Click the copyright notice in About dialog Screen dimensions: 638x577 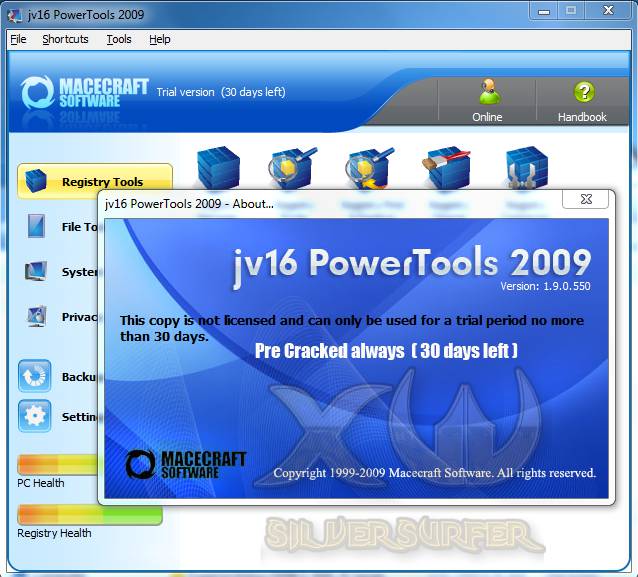435,473
